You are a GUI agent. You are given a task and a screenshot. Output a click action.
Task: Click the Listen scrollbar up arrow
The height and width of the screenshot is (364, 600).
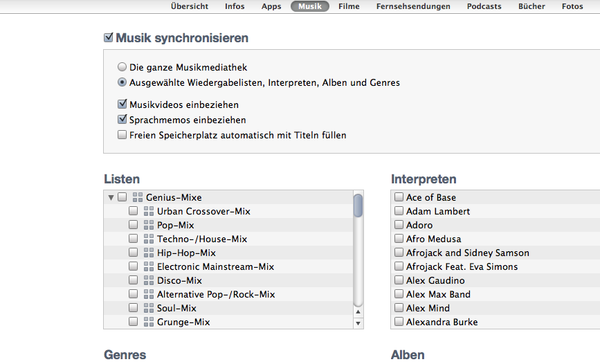[358, 311]
